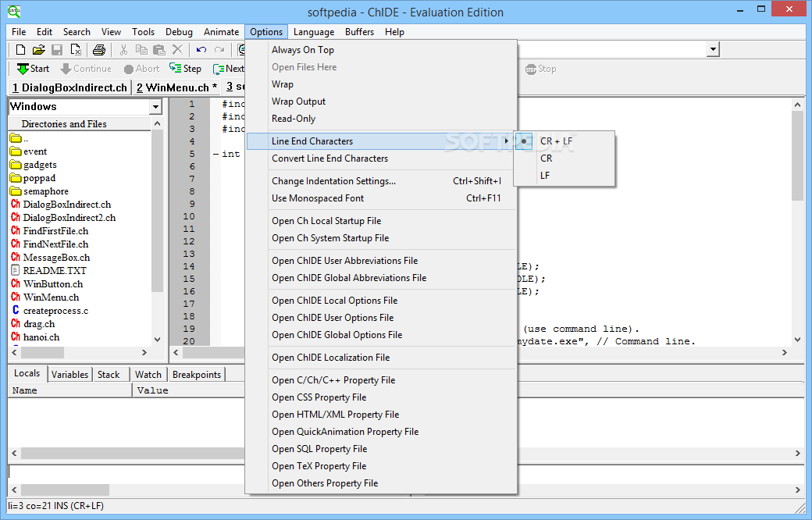Click the Close file toolbar icon

(x=76, y=50)
